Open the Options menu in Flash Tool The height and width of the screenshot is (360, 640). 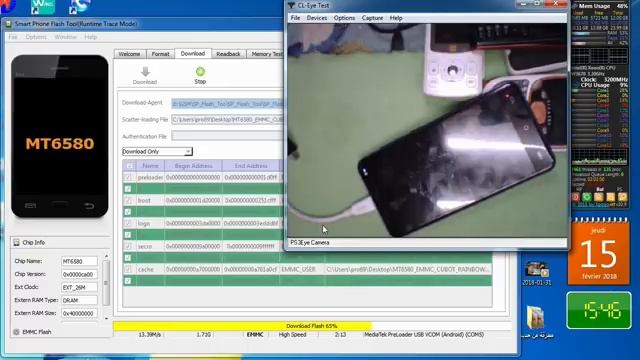36,37
